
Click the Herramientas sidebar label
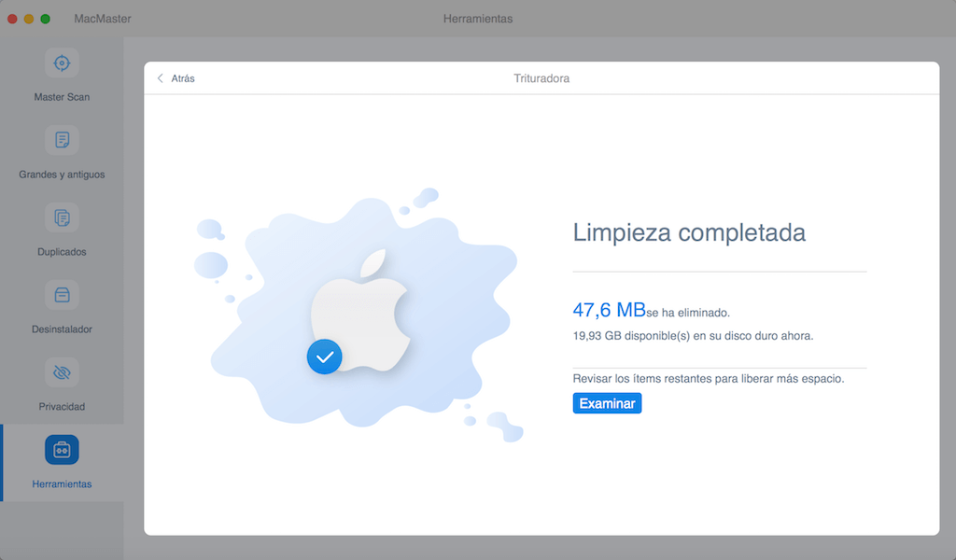62,483
